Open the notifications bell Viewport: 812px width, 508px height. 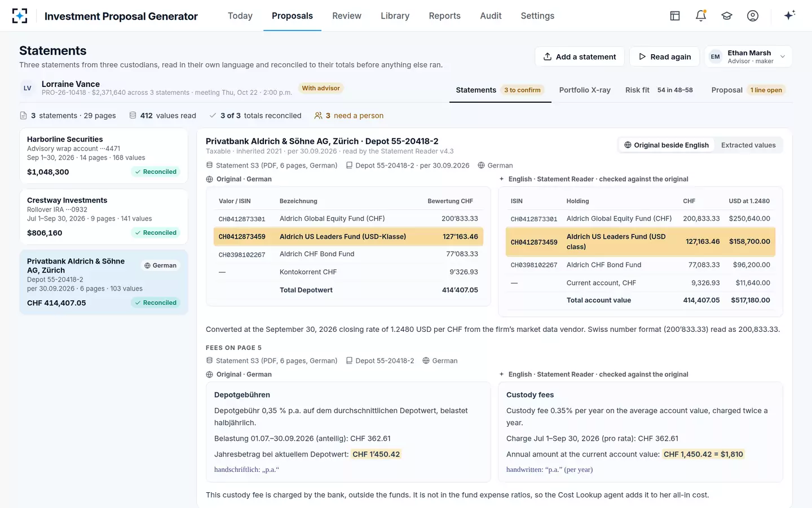click(x=701, y=16)
